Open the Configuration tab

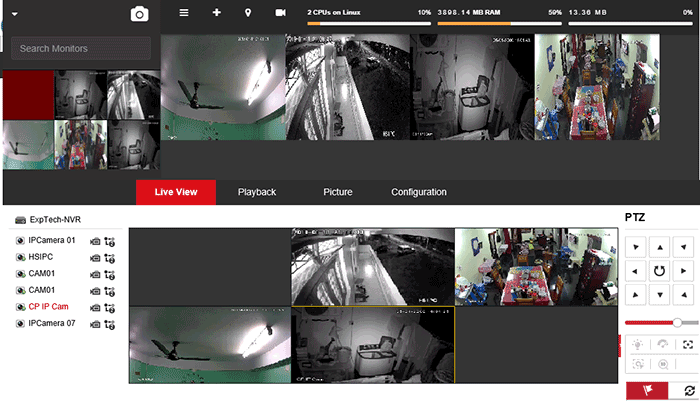[x=419, y=192]
